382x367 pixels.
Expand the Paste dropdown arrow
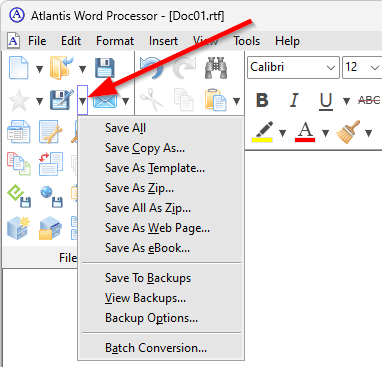(236, 101)
